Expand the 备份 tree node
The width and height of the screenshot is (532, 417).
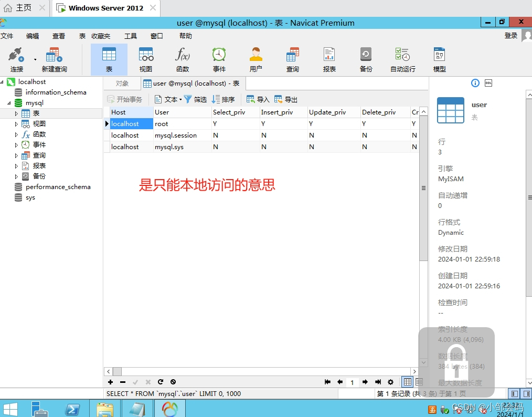click(x=16, y=176)
